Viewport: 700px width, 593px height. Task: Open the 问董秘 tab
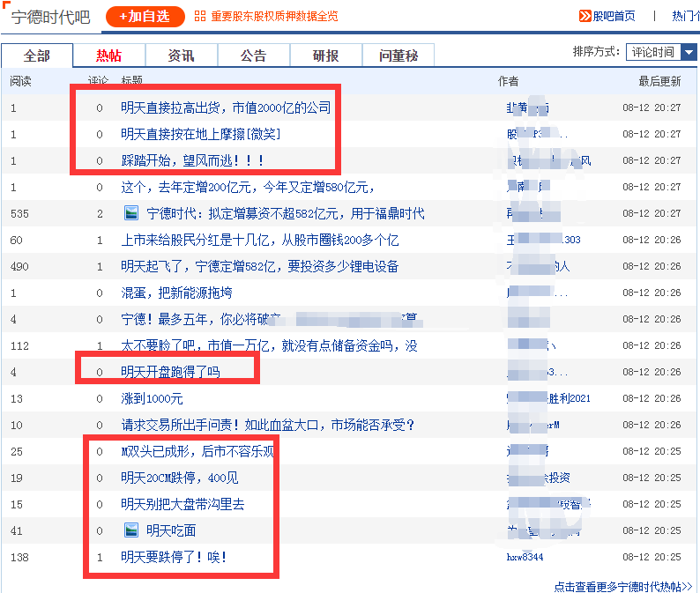point(398,56)
